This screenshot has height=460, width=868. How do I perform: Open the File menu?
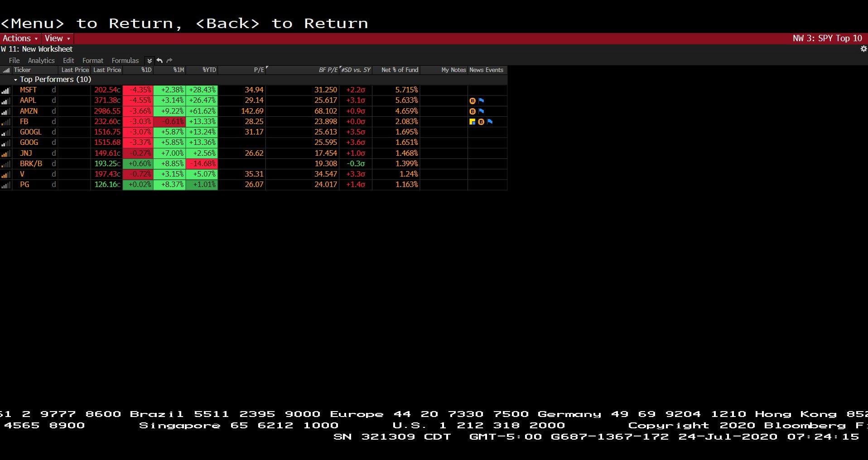(x=14, y=60)
